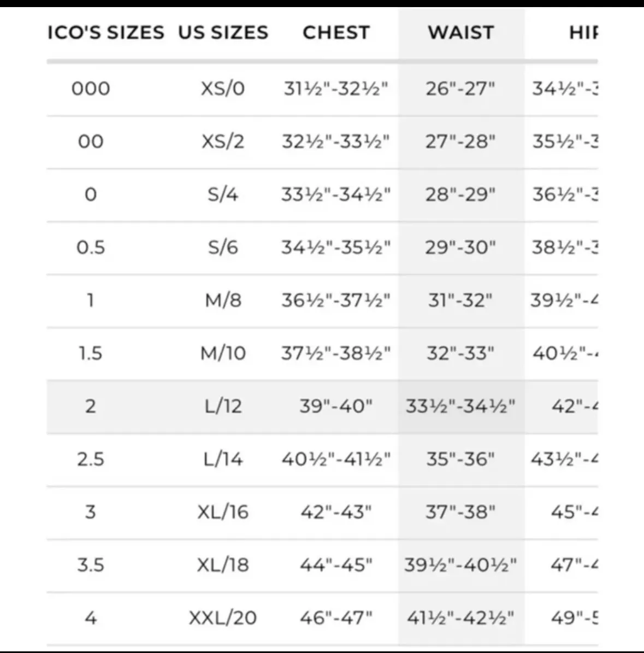
Task: Click the 000 size cell
Action: pyautogui.click(x=91, y=88)
